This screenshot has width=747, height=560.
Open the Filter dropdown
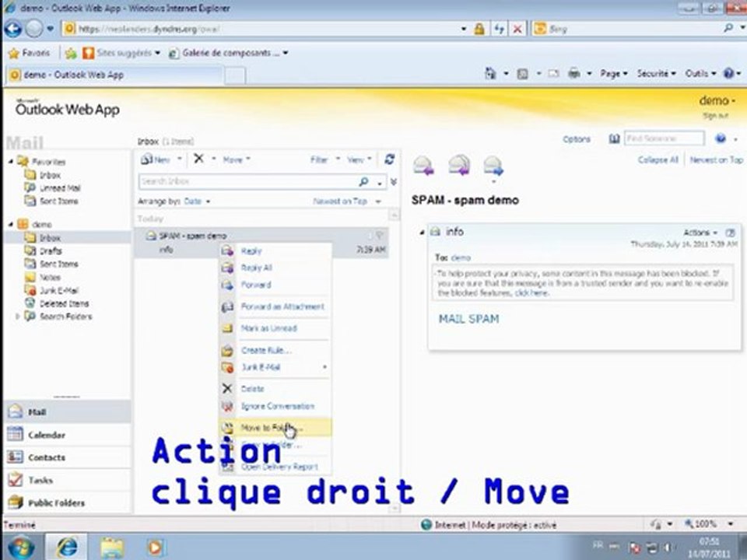point(325,159)
